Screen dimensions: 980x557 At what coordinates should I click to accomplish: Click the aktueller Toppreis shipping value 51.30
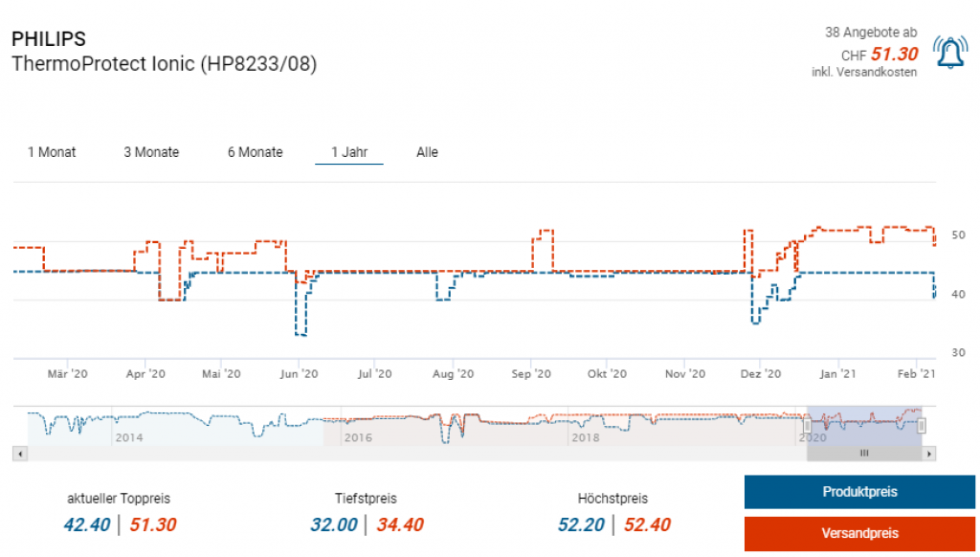pos(153,524)
